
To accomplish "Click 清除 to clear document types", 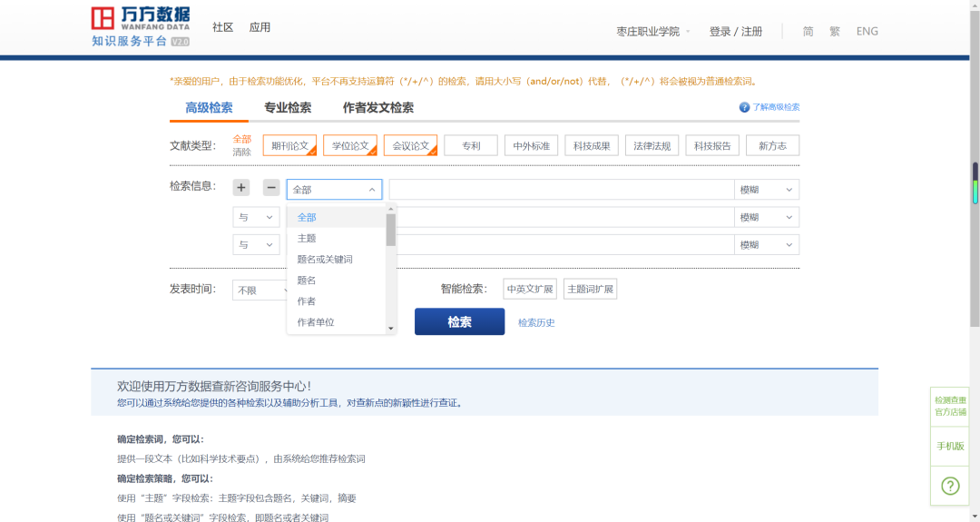I will click(242, 152).
